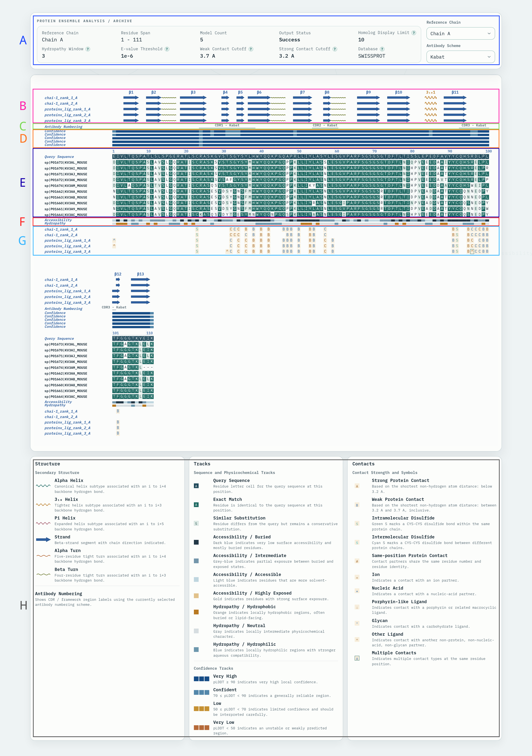Click the Strong Protein Contact symbol

[x=357, y=486]
